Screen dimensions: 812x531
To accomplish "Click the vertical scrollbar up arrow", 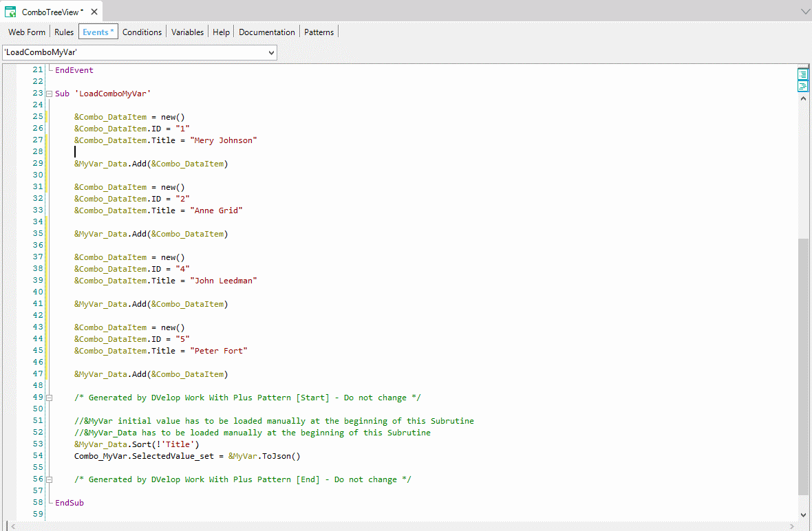I will pyautogui.click(x=802, y=98).
